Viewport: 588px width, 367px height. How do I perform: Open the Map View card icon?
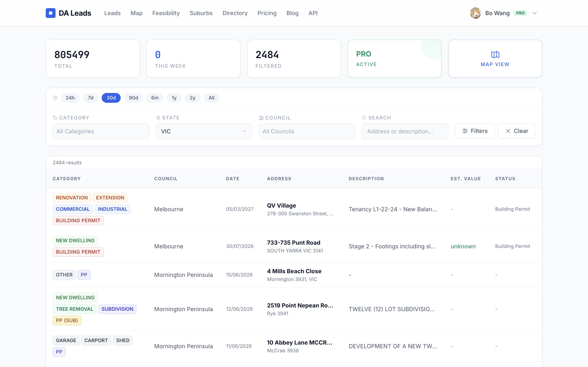click(x=495, y=55)
